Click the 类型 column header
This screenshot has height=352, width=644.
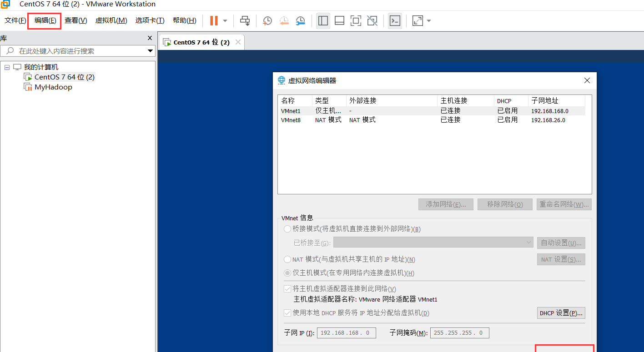[329, 100]
